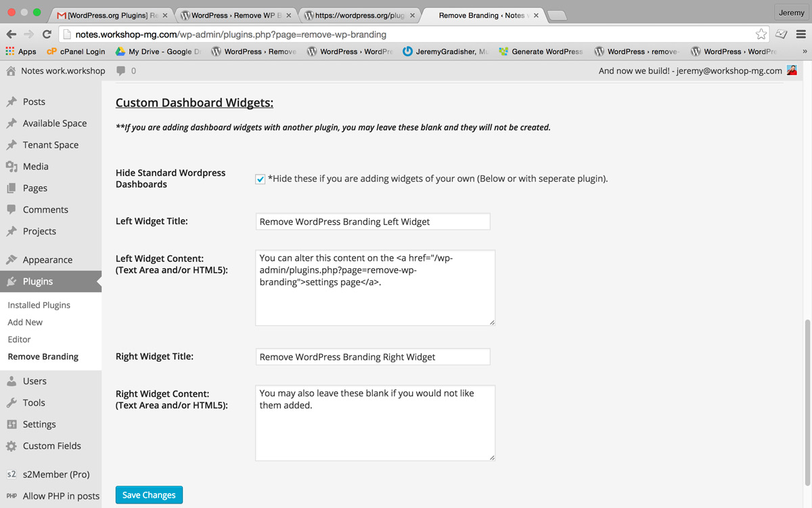Click the extension icon next to the star
Screen dimensions: 812x508
tap(782, 34)
